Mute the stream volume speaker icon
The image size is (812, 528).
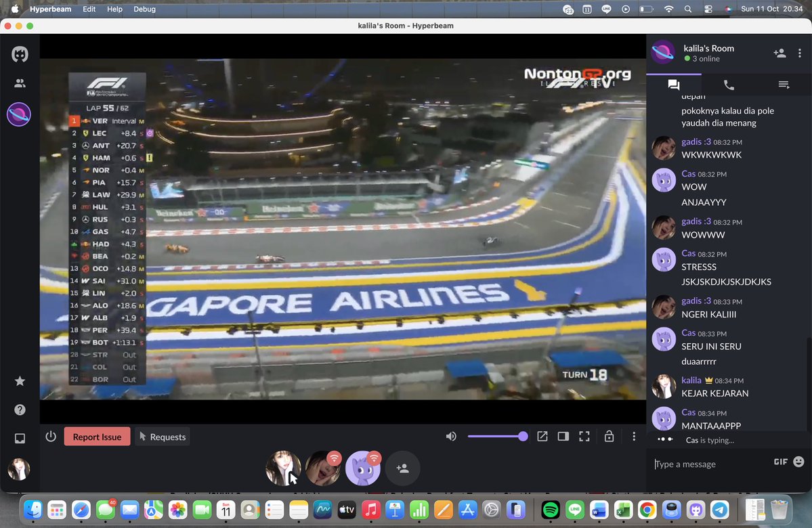(451, 437)
